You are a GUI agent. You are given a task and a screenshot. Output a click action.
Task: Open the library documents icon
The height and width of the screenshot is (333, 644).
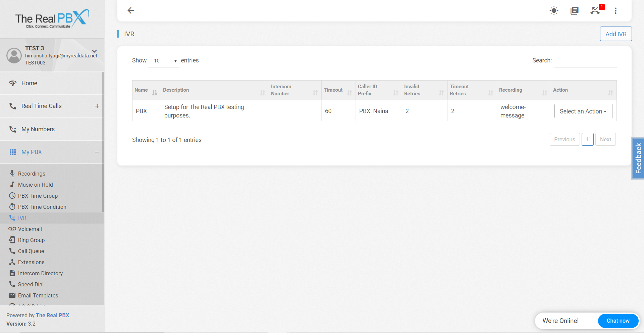575,11
